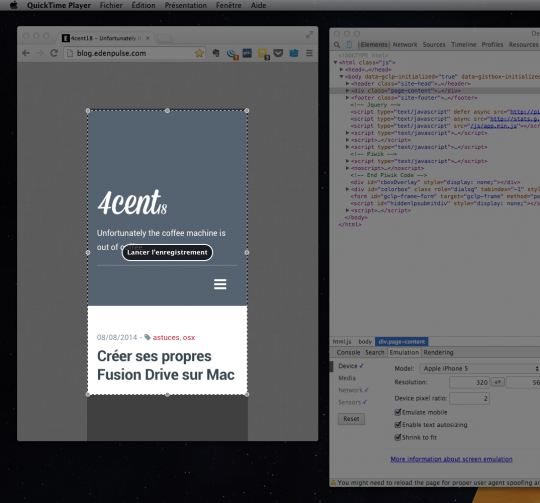Image resolution: width=540 pixels, height=503 pixels.
Task: Open the Apple menu
Action: click(13, 5)
